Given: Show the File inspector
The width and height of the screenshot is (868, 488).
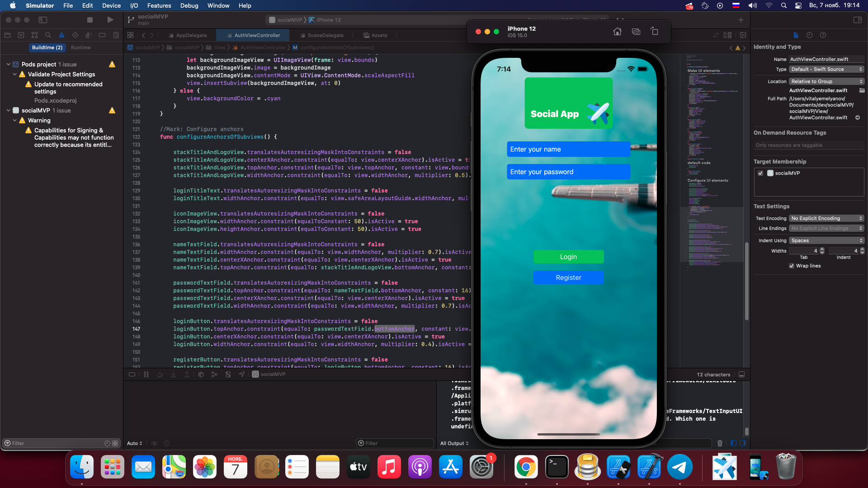Looking at the screenshot, I should (796, 35).
